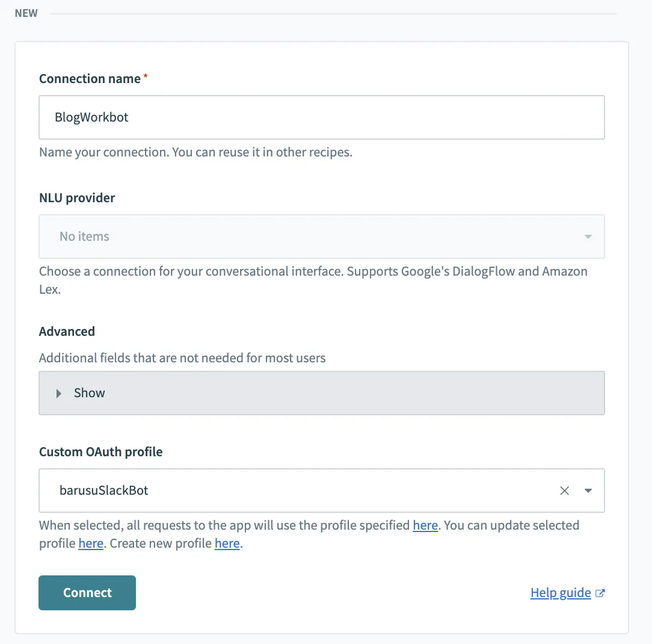This screenshot has height=644, width=652.
Task: Expand the Advanced 'Show' section
Action: point(321,393)
